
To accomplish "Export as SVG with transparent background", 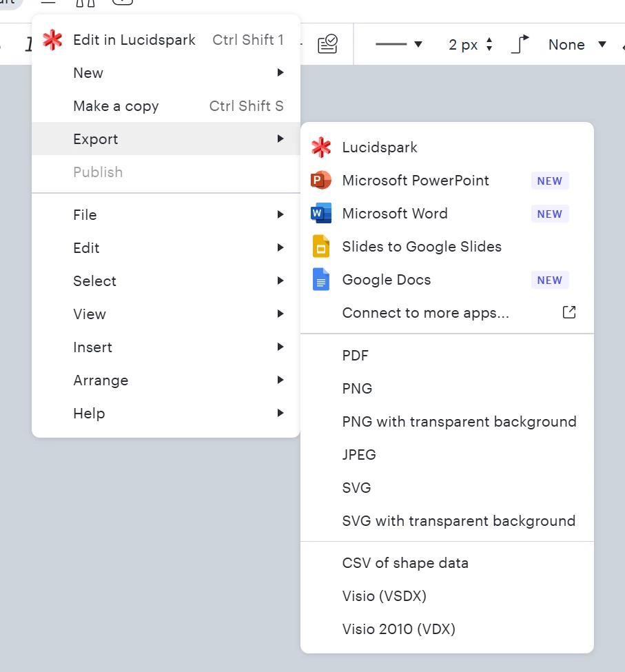I will [x=447, y=521].
